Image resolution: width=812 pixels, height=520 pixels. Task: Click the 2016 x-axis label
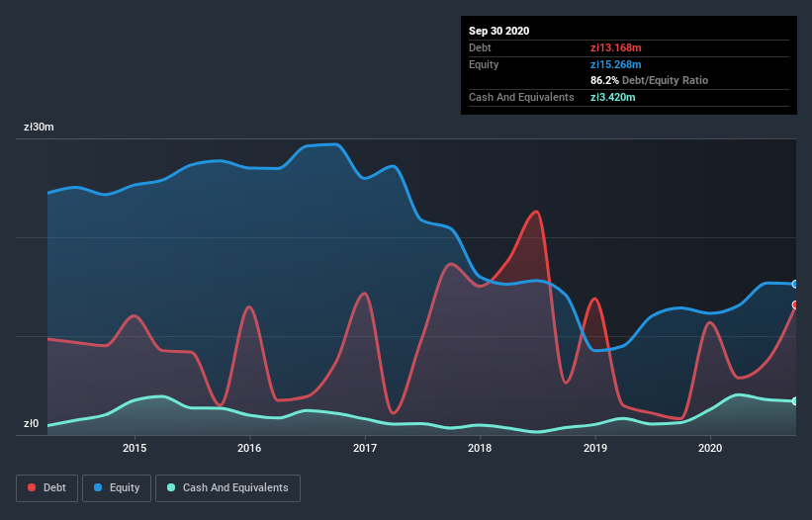249,448
